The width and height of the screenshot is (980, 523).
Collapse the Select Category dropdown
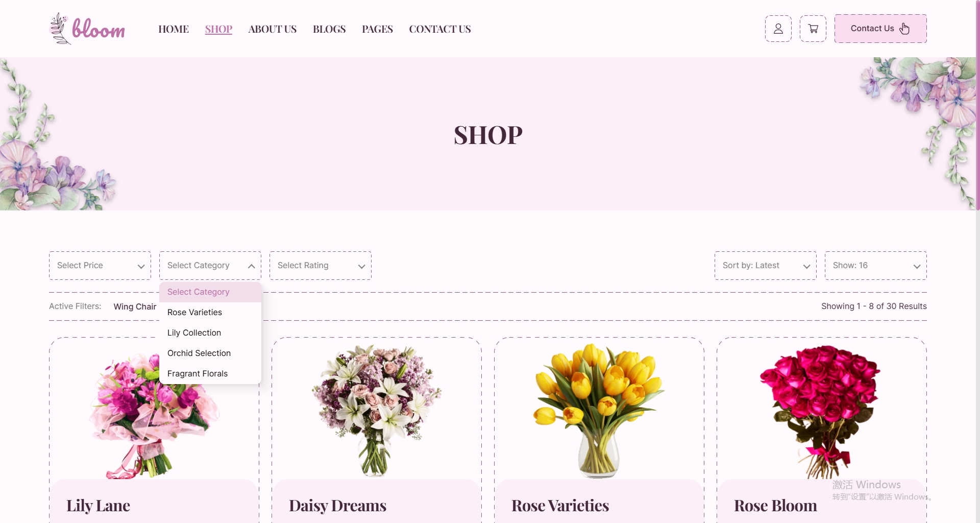[x=210, y=266]
